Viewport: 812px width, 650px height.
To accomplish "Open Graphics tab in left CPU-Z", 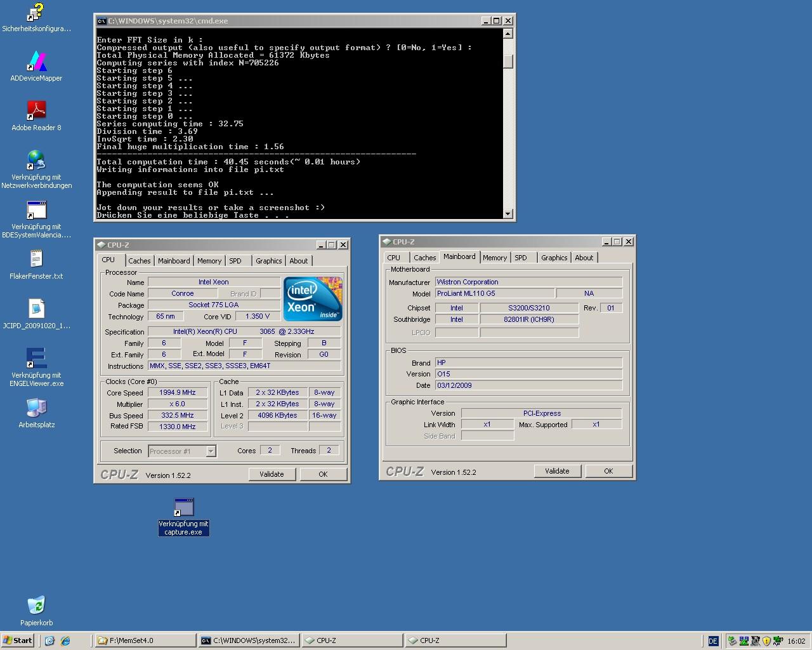I will click(269, 261).
